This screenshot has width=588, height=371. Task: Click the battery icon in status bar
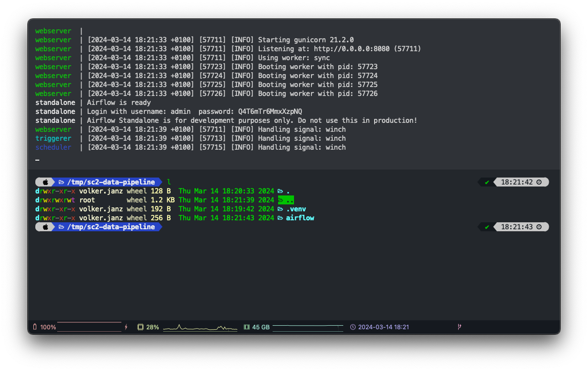pos(35,327)
